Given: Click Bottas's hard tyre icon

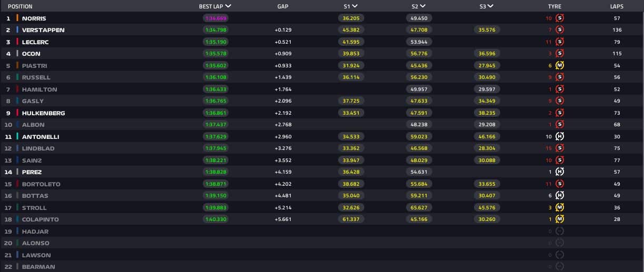Looking at the screenshot, I should (560, 196).
